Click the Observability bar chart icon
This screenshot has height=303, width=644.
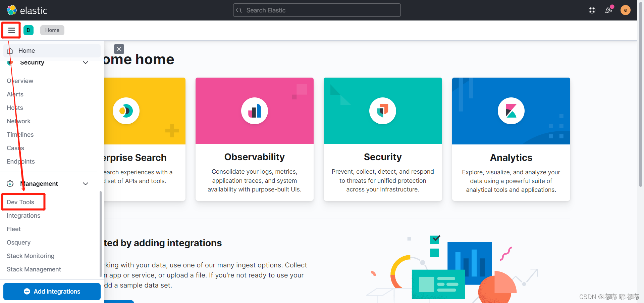point(255,111)
